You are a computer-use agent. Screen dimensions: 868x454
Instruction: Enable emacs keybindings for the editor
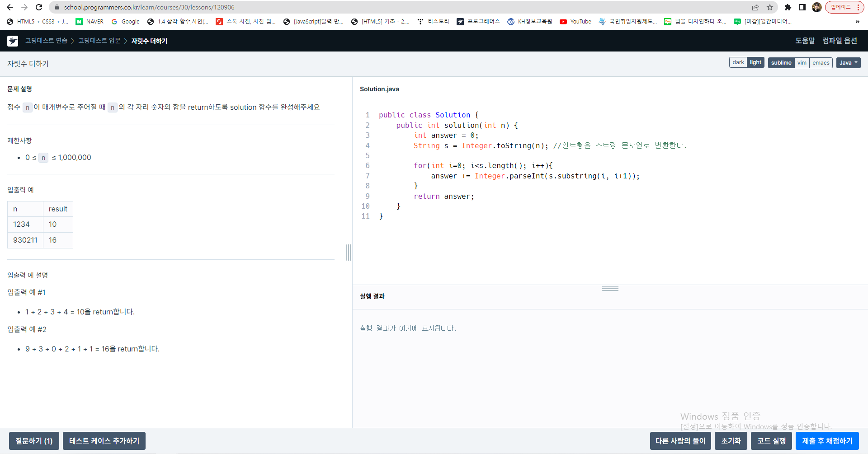(x=821, y=63)
